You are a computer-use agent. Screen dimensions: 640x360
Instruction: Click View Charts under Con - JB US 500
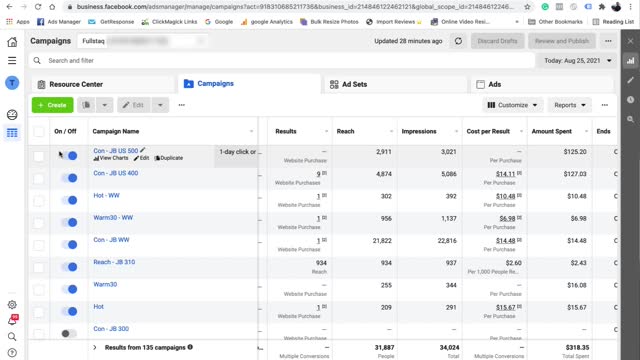coord(111,158)
